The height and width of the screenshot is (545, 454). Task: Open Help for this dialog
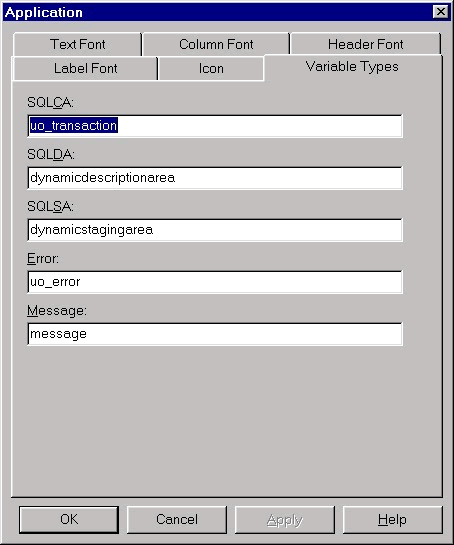coord(392,519)
